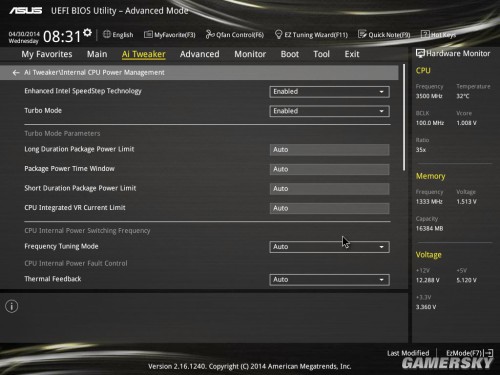Viewport: 500px width, 375px height.
Task: Click the settings gear beside the clock
Action: click(87, 32)
